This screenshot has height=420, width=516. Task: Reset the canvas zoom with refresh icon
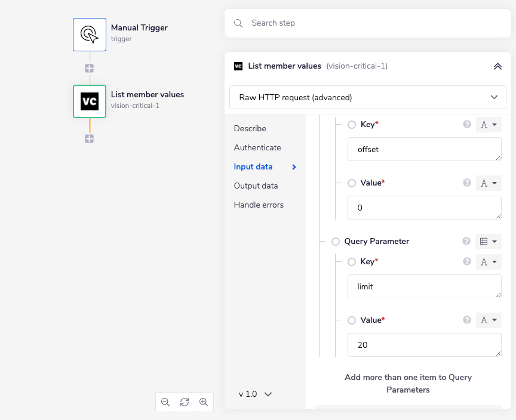pos(185,402)
